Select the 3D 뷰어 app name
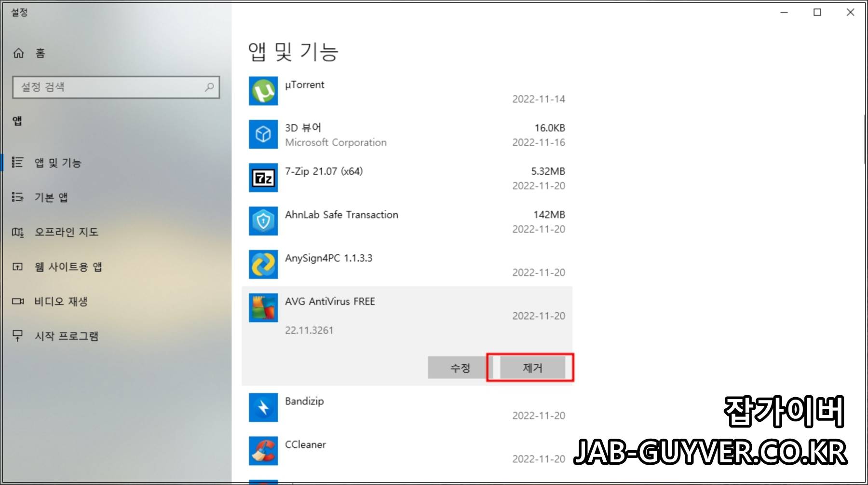The image size is (868, 485). coord(303,128)
